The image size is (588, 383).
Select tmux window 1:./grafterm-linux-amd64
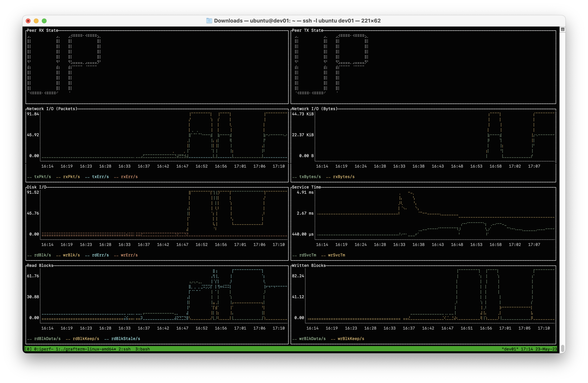click(x=86, y=349)
